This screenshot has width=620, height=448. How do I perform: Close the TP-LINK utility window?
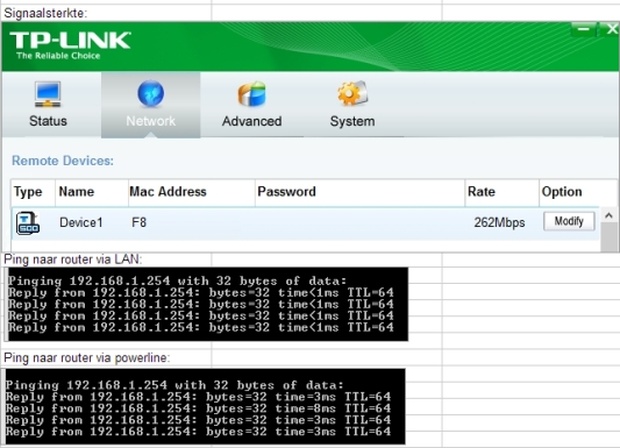click(610, 29)
